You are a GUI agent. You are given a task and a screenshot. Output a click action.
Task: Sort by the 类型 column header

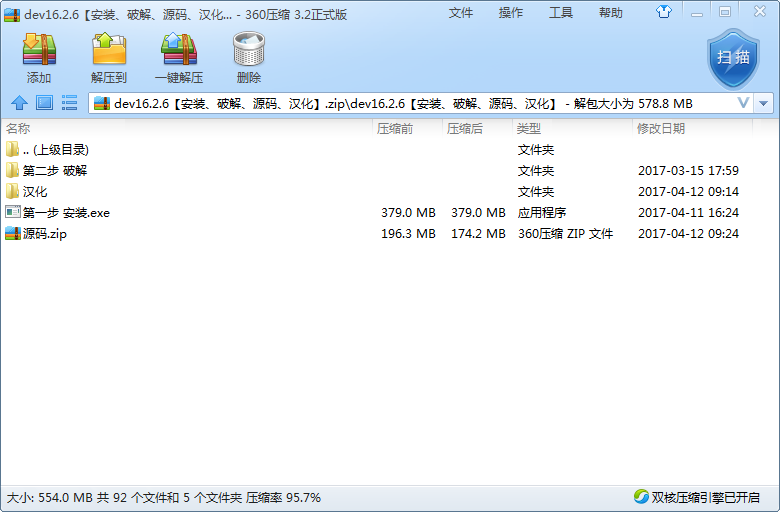pyautogui.click(x=572, y=129)
